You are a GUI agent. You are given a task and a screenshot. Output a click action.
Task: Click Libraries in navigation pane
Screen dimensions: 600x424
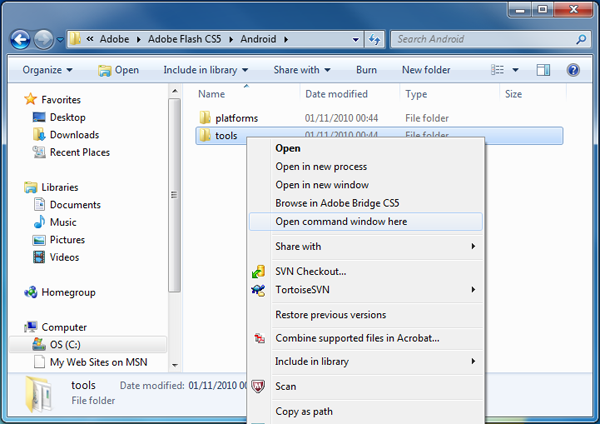(51, 187)
